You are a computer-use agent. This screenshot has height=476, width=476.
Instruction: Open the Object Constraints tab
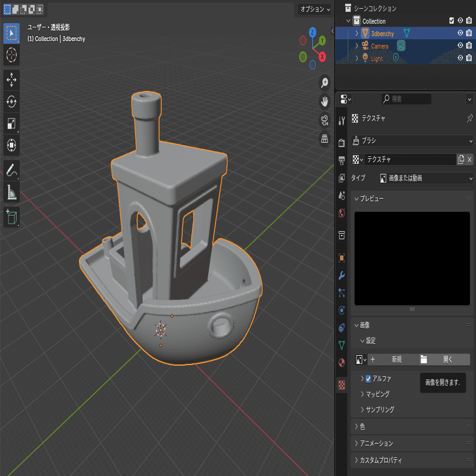pos(342,328)
